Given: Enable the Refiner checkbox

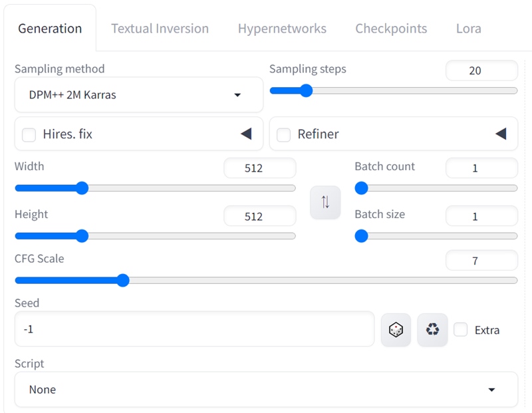Looking at the screenshot, I should 283,134.
